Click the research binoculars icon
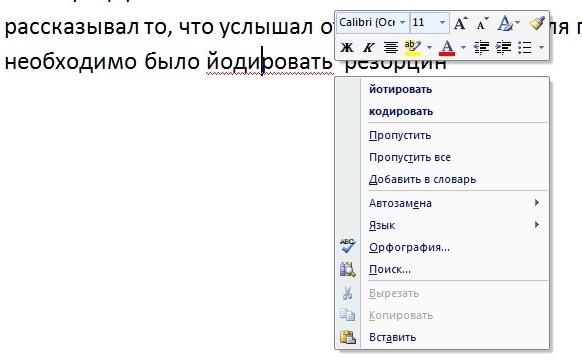Viewport: 582px width, 364px height. [x=348, y=269]
